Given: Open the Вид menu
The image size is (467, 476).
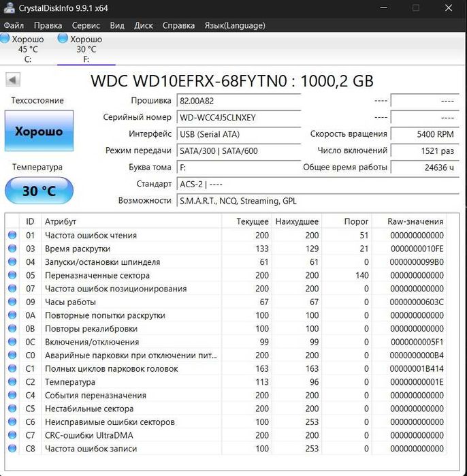Looking at the screenshot, I should point(117,25).
